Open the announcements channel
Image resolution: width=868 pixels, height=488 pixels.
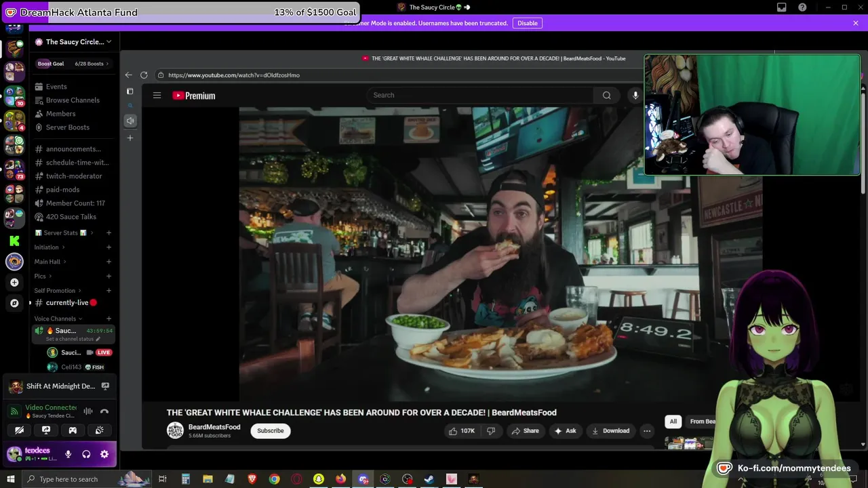[73, 149]
